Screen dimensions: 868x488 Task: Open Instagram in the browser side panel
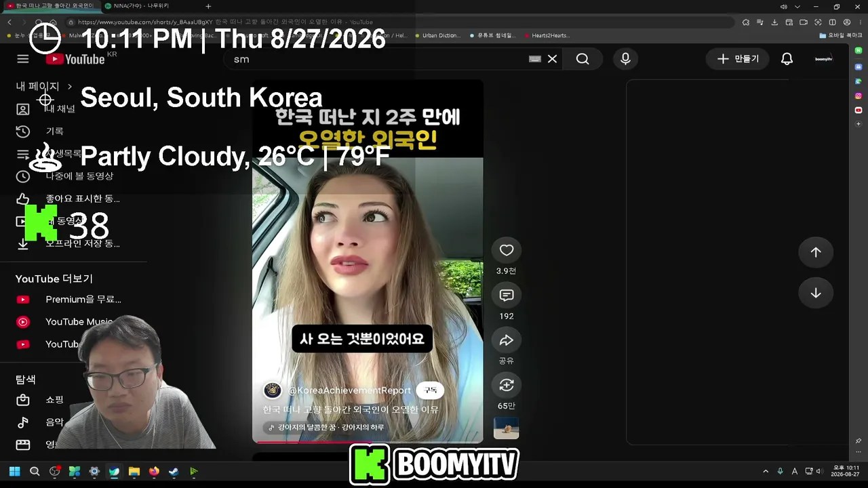(859, 96)
